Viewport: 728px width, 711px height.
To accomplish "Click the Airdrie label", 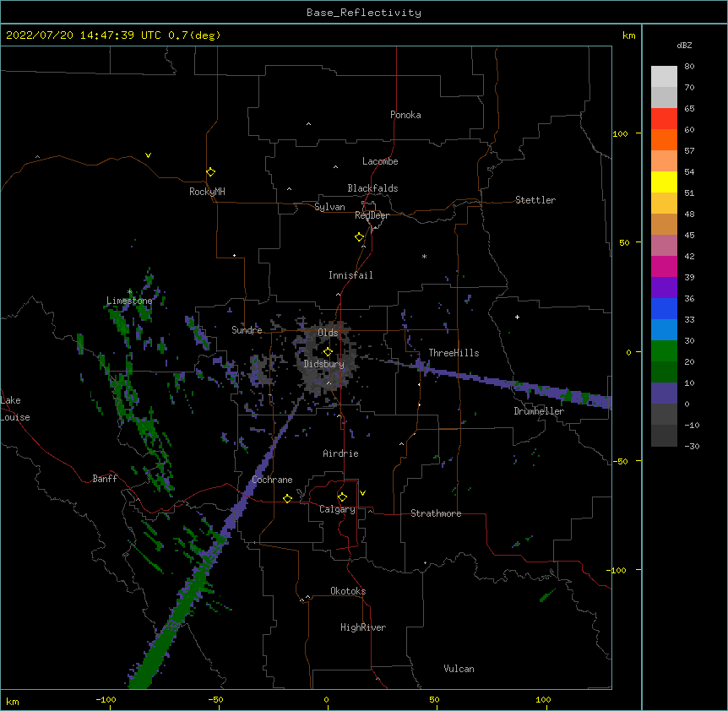I will [x=340, y=453].
